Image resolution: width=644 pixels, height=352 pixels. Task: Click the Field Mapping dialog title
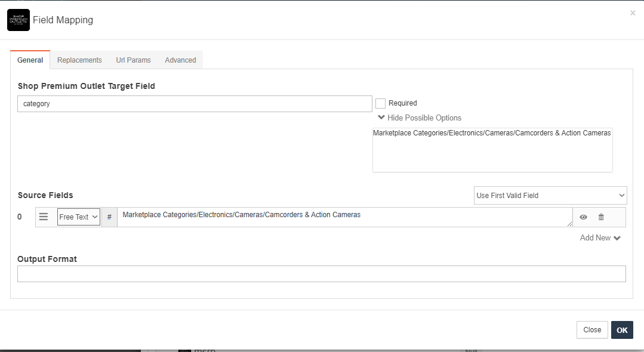click(x=63, y=20)
